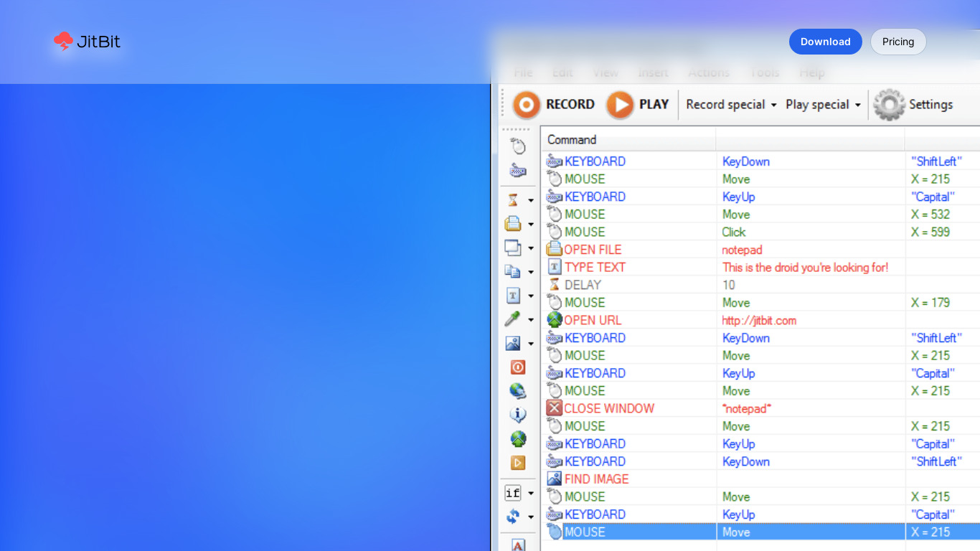980x551 pixels.
Task: Open the Actions menu
Action: pyautogui.click(x=709, y=72)
